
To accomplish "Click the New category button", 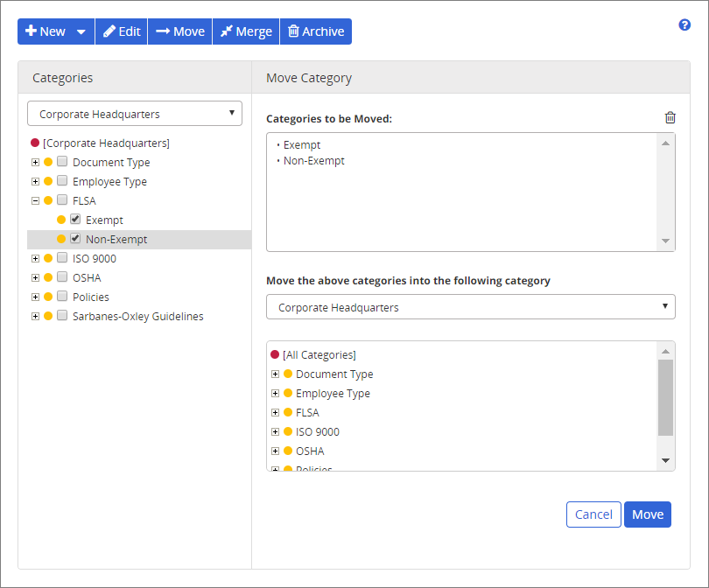I will [x=46, y=31].
